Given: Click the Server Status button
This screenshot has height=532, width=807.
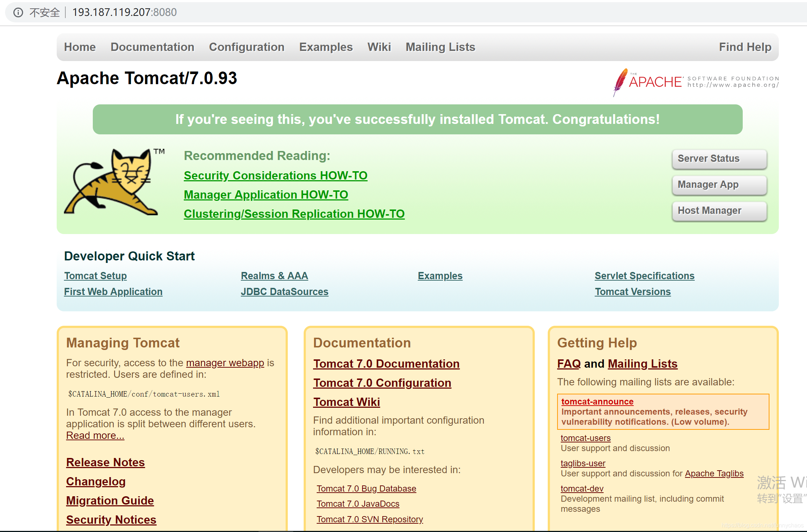Looking at the screenshot, I should coord(719,159).
